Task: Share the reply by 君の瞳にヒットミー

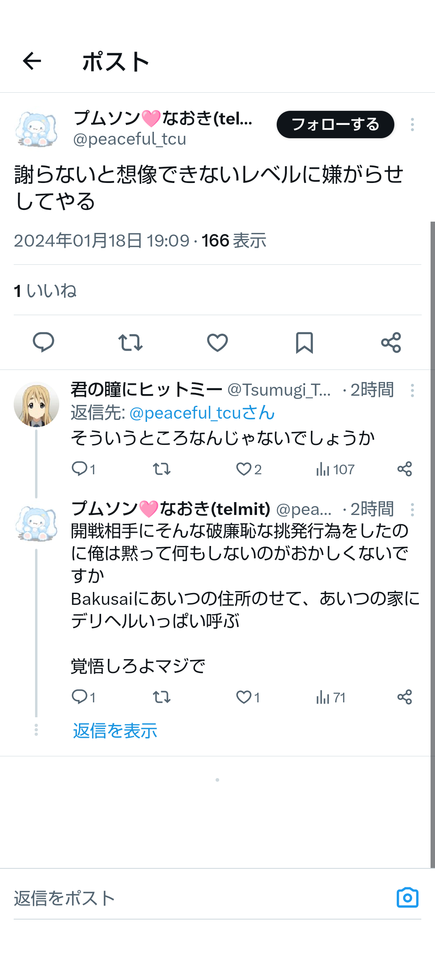Action: click(x=404, y=469)
